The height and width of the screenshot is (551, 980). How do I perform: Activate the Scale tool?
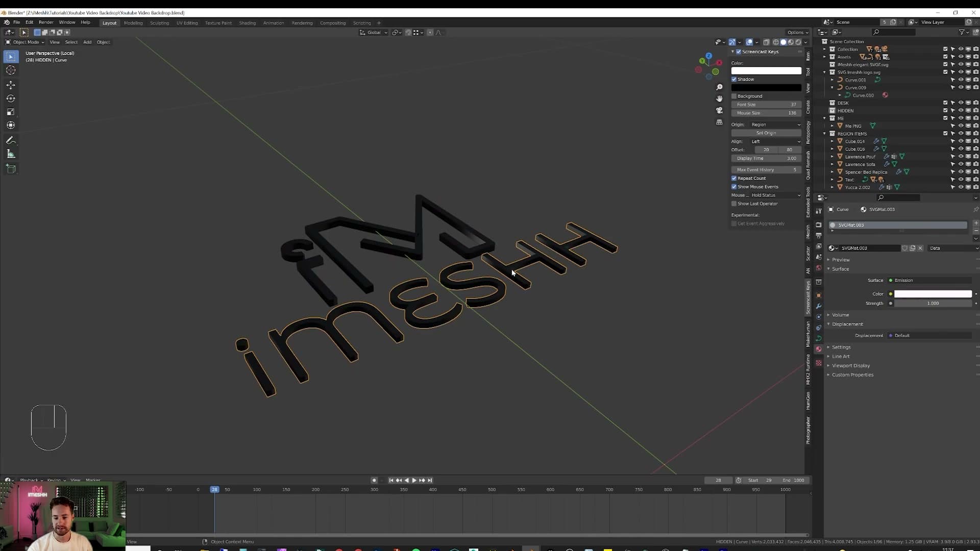pyautogui.click(x=11, y=112)
